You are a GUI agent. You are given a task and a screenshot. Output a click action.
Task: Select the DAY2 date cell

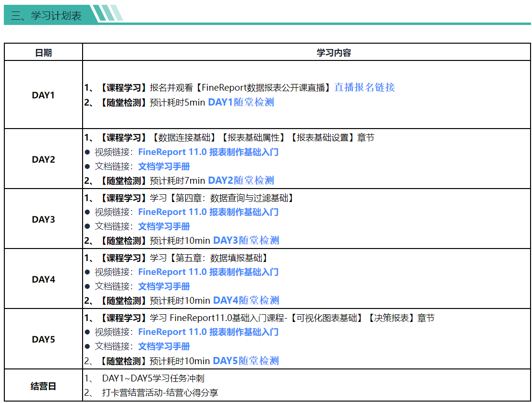[43, 159]
